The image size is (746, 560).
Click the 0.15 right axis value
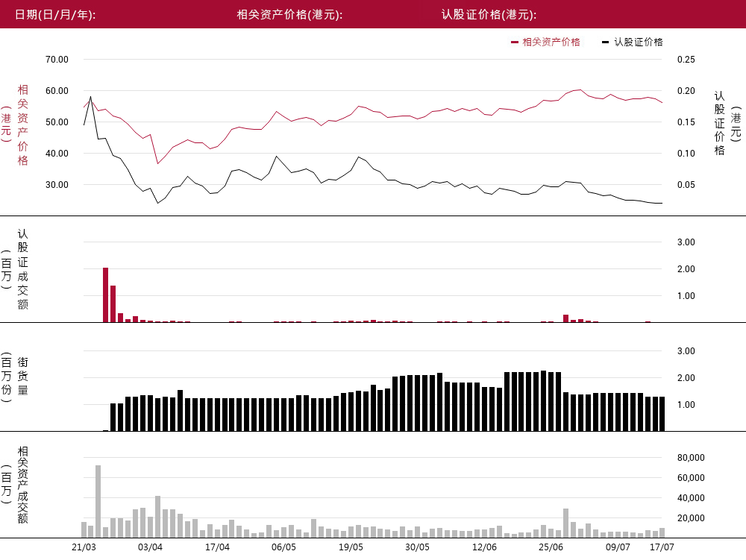[686, 122]
